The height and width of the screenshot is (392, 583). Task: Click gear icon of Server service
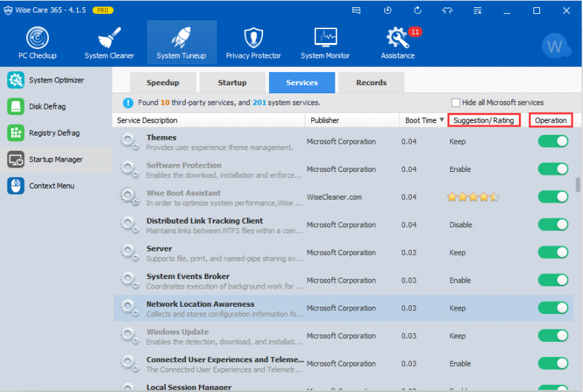tap(129, 253)
